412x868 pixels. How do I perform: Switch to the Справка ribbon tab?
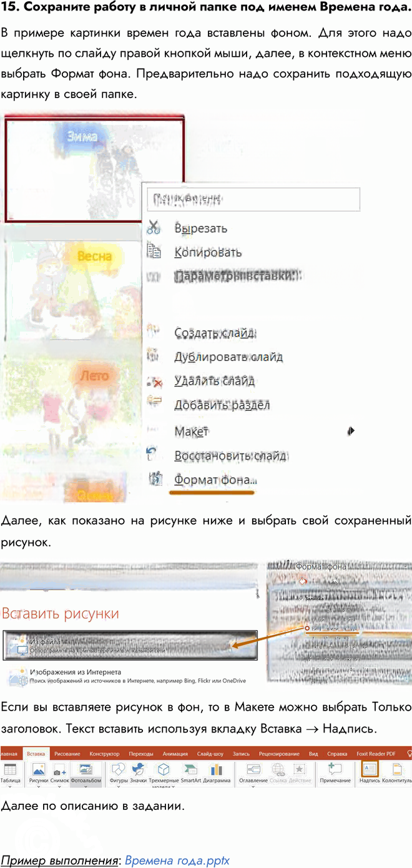coord(336,753)
